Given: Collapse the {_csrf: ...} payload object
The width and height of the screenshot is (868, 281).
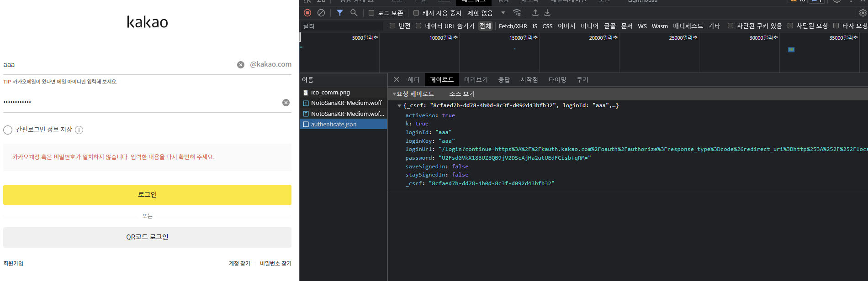Looking at the screenshot, I should point(399,105).
